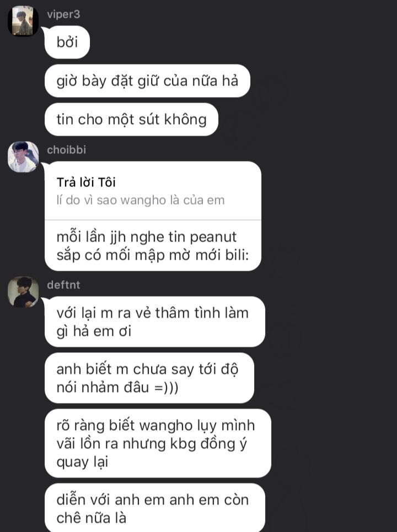Tap message "giờ bày đặt giữ của nữa hả"
The width and height of the screenshot is (397, 532).
147,80
